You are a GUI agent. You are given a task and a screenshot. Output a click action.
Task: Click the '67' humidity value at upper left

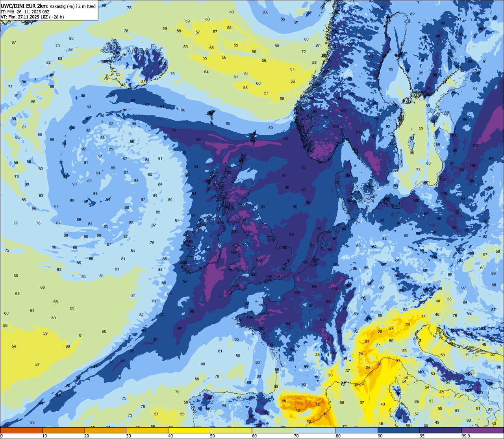pyautogui.click(x=14, y=42)
